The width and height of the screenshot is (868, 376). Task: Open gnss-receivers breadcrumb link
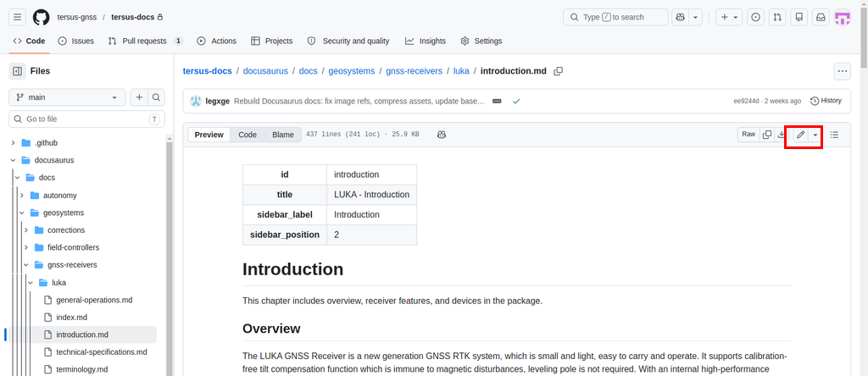[x=414, y=71]
